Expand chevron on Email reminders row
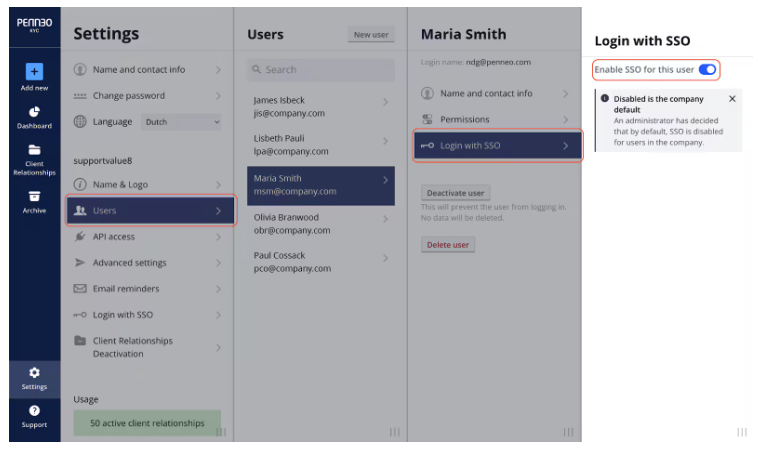Screen dimensions: 781x450 tap(218, 289)
